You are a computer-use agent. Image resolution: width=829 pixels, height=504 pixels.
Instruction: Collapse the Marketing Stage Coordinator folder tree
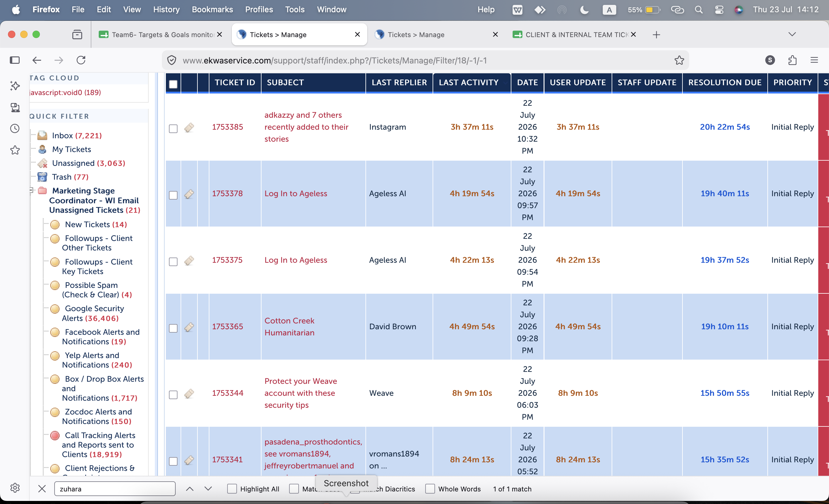tap(32, 190)
